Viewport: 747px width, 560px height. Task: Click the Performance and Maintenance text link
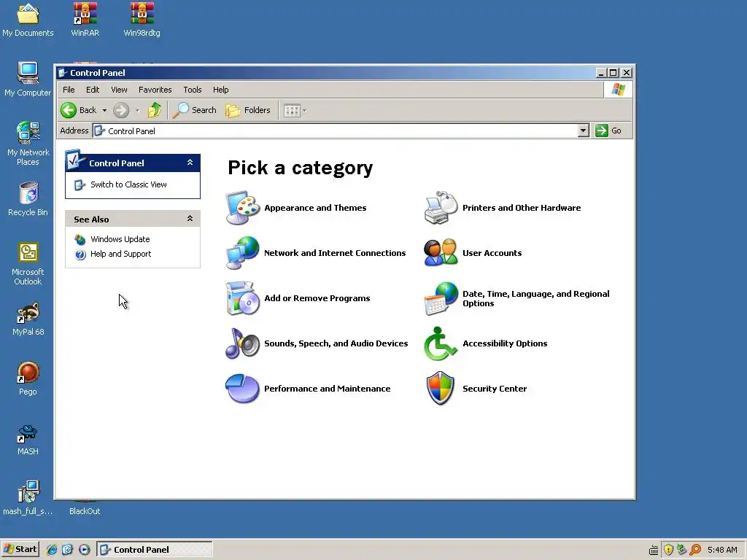click(x=328, y=389)
